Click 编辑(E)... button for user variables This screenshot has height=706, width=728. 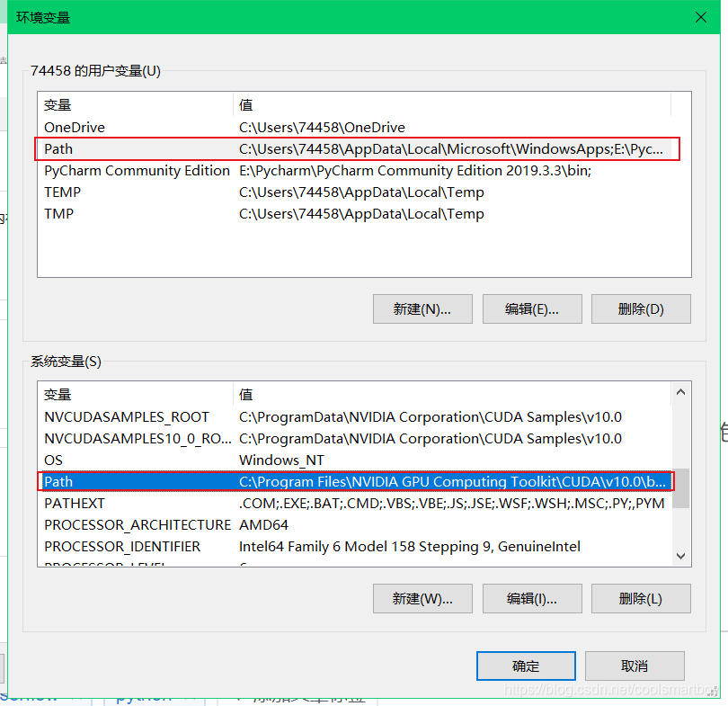coord(532,308)
